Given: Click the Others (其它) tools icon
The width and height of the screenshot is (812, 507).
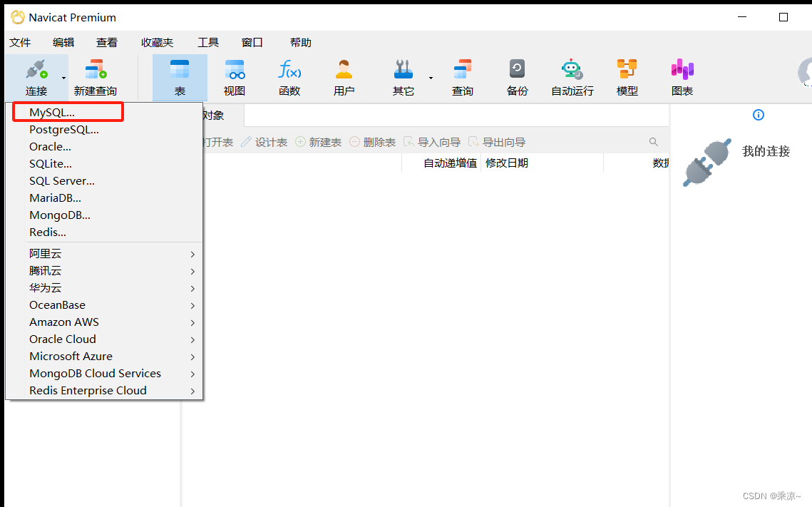Looking at the screenshot, I should [404, 69].
